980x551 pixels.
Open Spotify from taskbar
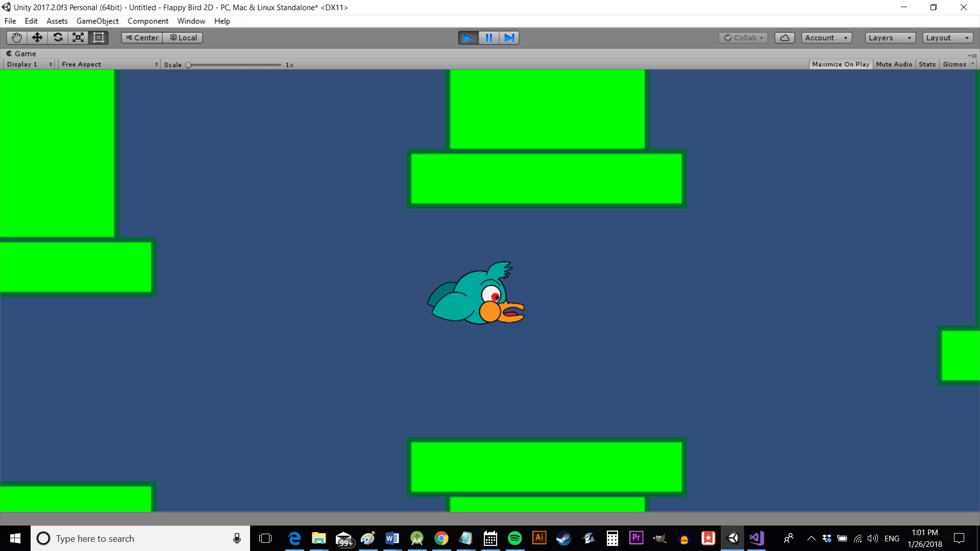pos(515,538)
